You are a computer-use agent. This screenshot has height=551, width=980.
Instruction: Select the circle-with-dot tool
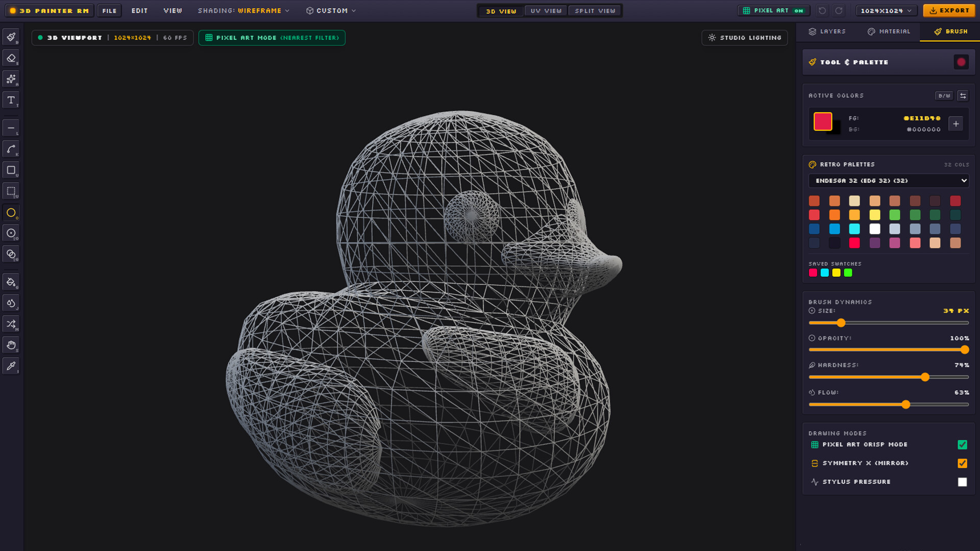[11, 233]
